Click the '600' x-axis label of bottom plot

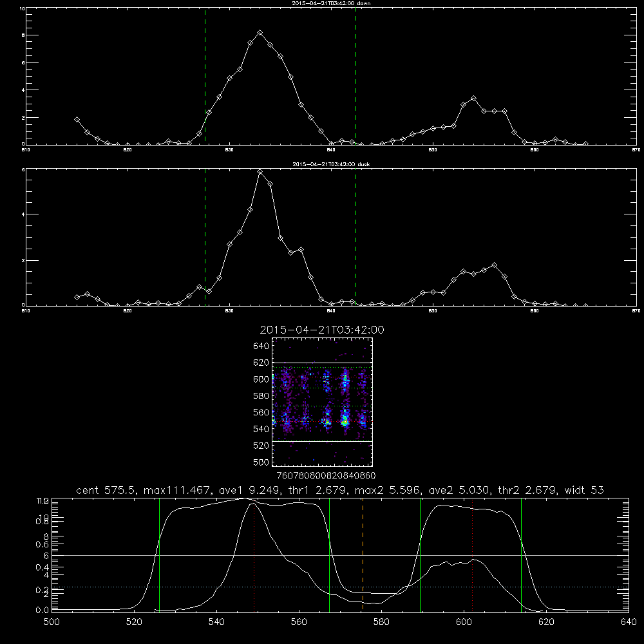tap(464, 621)
